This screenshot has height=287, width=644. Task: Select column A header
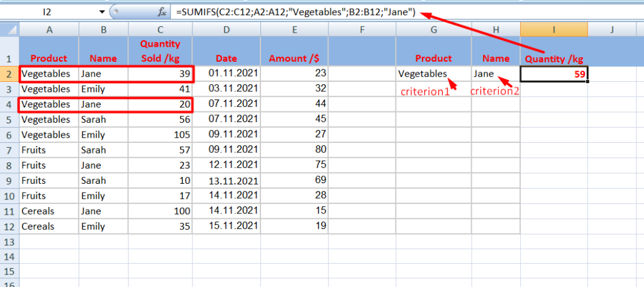point(49,30)
